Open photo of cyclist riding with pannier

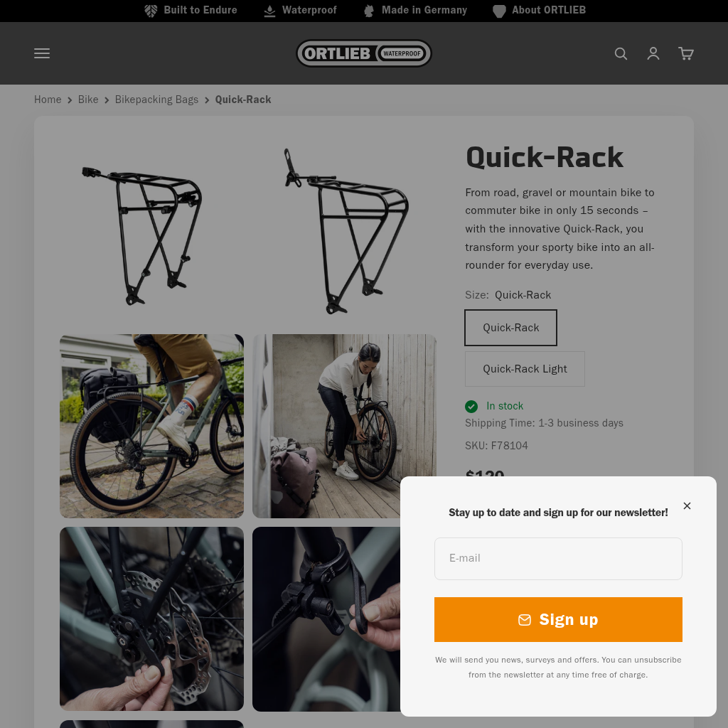pyautogui.click(x=151, y=426)
